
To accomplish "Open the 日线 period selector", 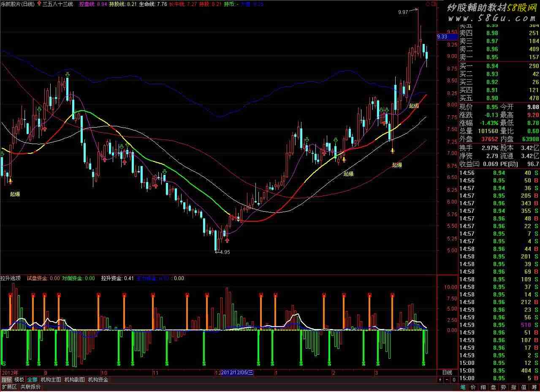I will pyautogui.click(x=447, y=373).
